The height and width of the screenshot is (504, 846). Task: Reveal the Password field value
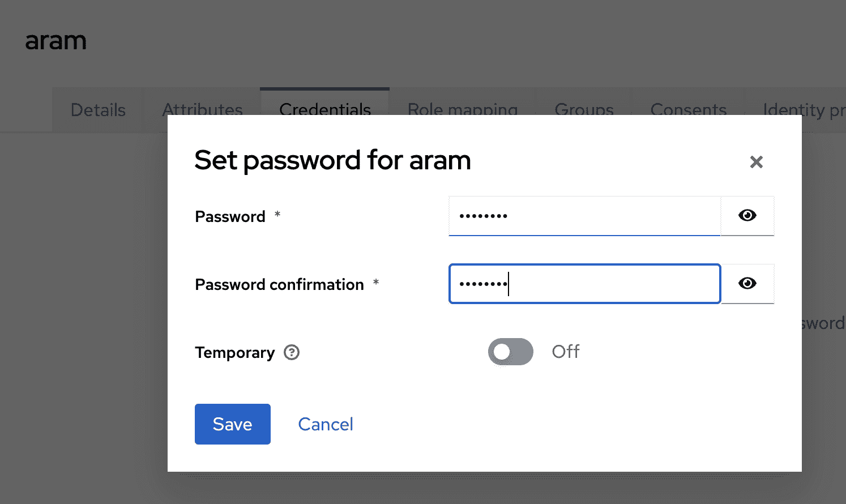pyautogui.click(x=747, y=215)
